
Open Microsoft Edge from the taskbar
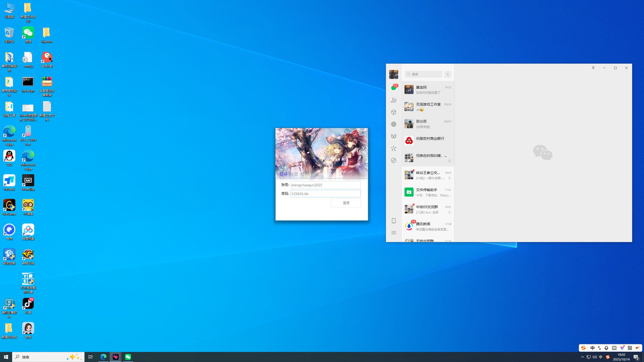103,357
